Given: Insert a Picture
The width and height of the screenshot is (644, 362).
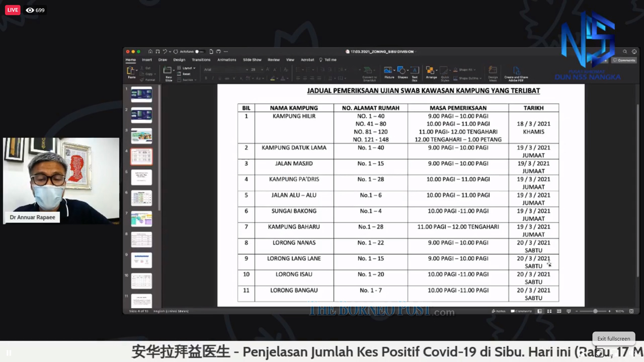Looking at the screenshot, I should click(x=389, y=72).
